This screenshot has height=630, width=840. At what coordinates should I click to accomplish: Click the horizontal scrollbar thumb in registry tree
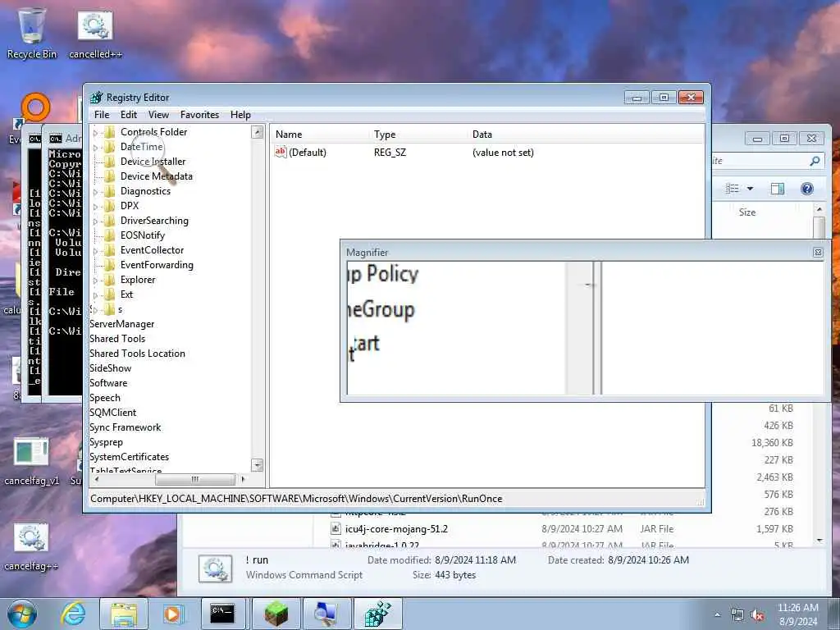[x=194, y=479]
